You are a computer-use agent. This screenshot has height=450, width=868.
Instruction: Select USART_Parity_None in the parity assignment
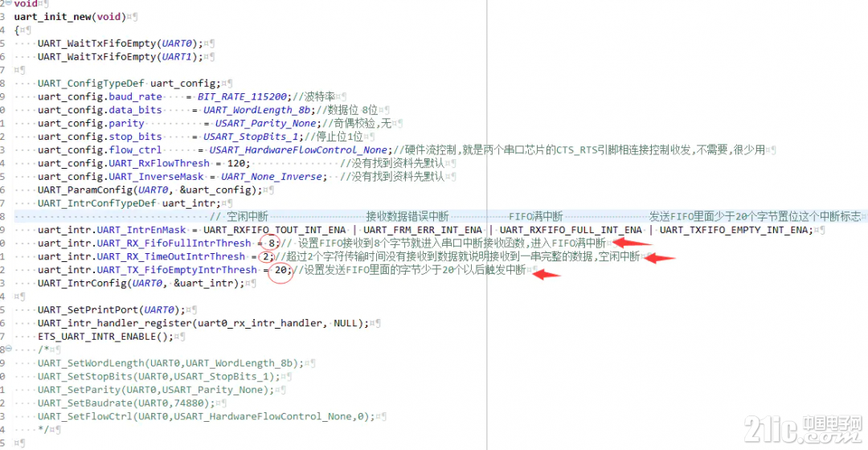266,123
